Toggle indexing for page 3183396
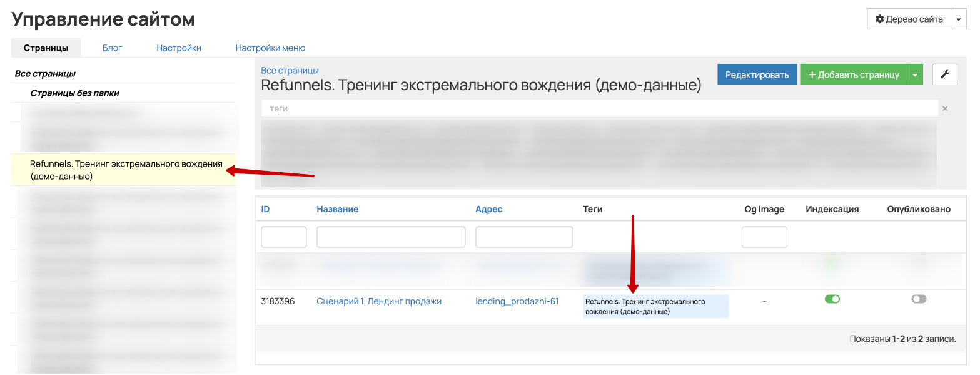Screen dimensions: 980x375 (832, 299)
